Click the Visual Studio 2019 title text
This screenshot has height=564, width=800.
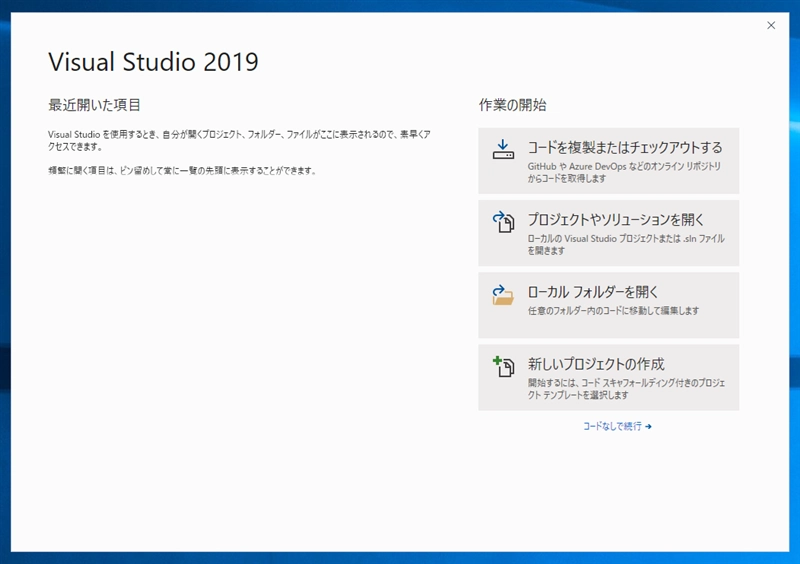154,62
